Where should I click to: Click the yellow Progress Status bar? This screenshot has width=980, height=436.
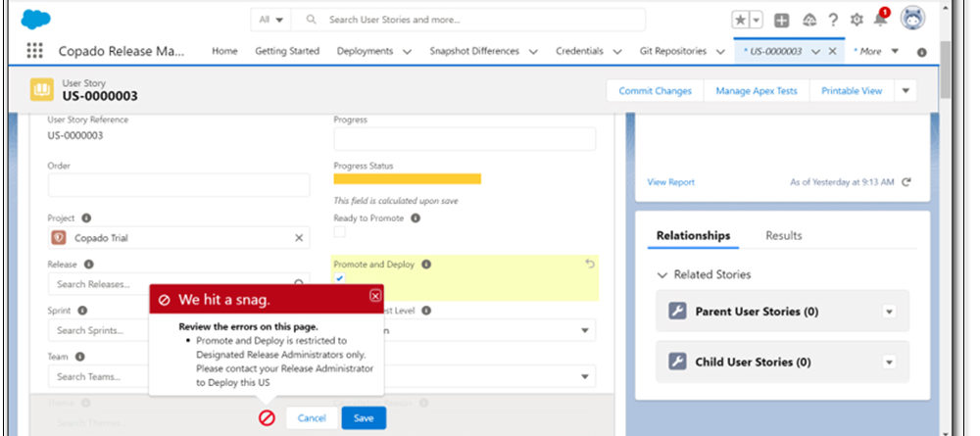[x=408, y=179]
